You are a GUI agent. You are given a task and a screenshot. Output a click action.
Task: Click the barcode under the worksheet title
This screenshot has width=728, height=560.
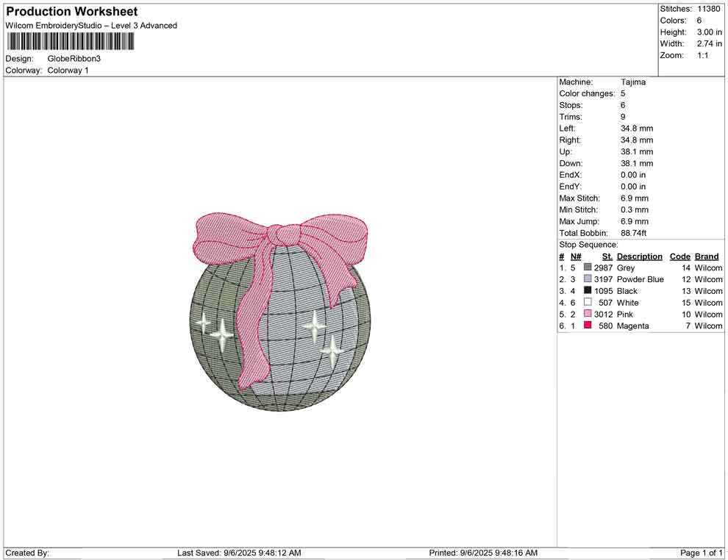click(x=70, y=41)
